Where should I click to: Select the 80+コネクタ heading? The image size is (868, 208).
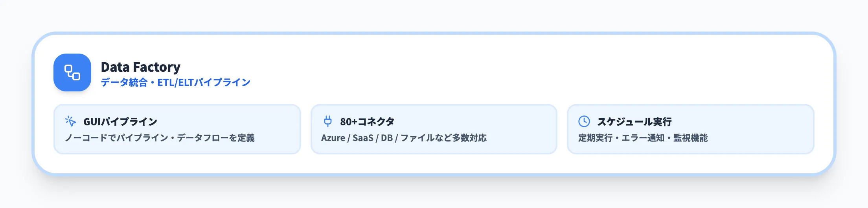tap(367, 122)
